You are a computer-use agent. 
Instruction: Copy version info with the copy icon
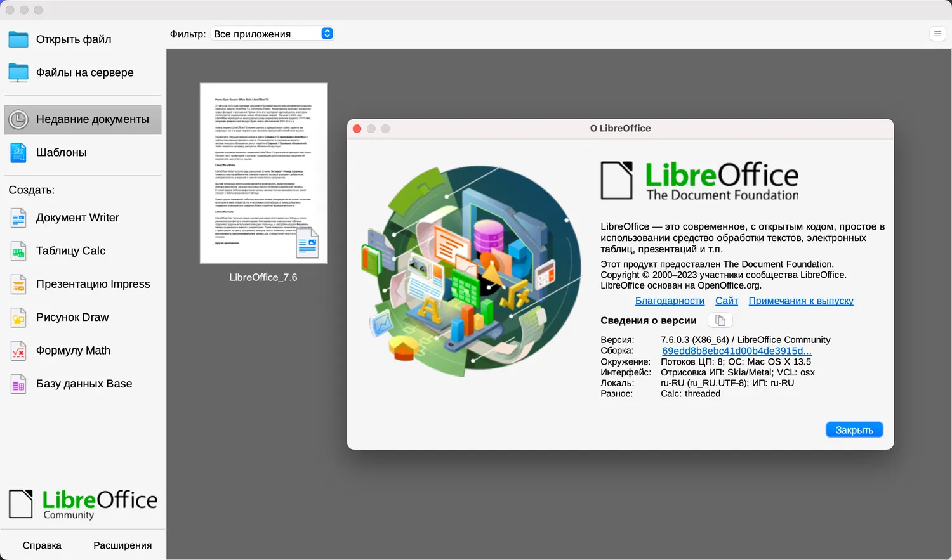pyautogui.click(x=720, y=320)
